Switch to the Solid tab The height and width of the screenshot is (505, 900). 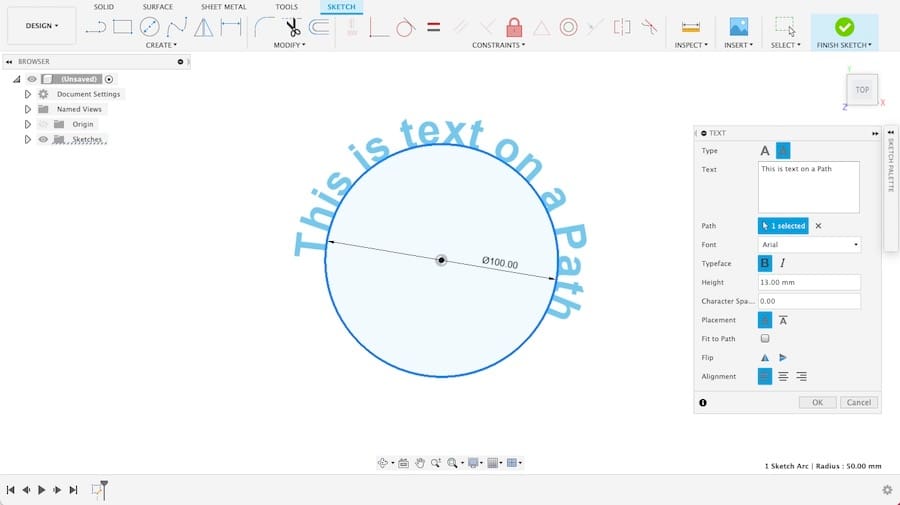pyautogui.click(x=104, y=7)
